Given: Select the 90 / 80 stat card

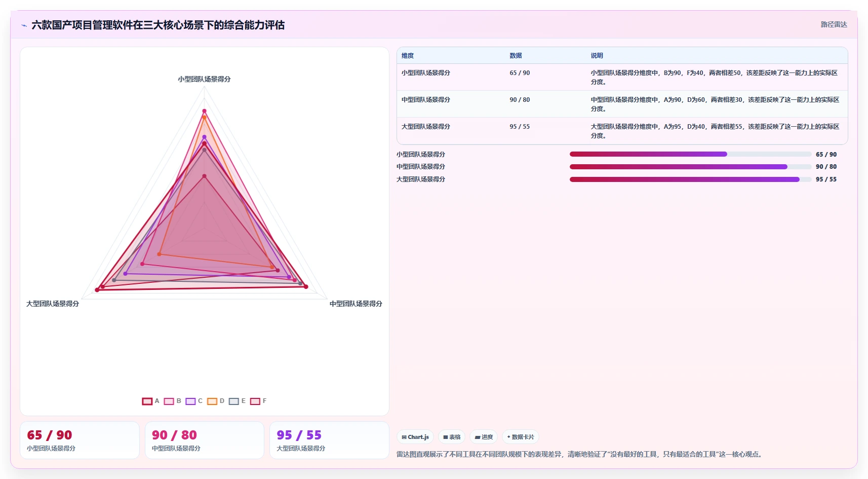Looking at the screenshot, I should 205,440.
